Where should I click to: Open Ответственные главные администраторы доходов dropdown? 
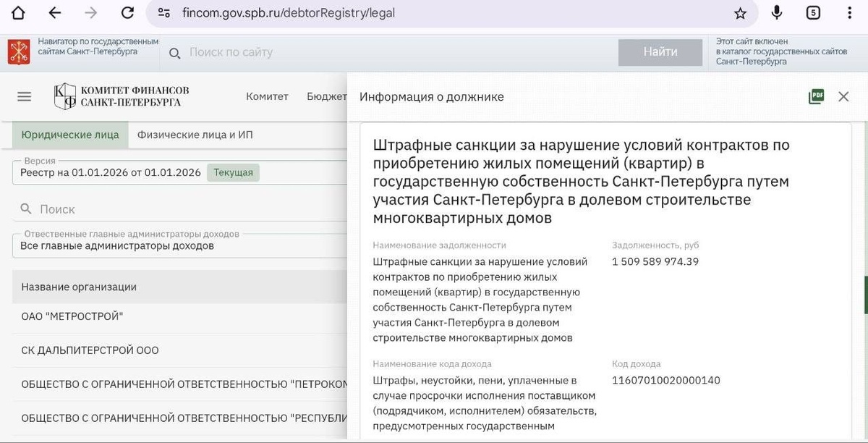pyautogui.click(x=179, y=245)
